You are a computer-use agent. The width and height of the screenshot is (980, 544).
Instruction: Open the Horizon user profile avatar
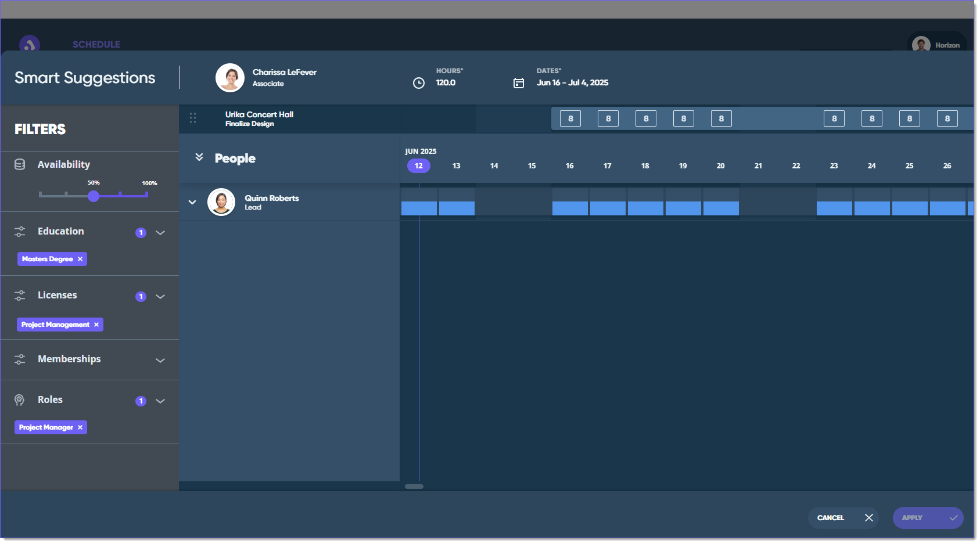pos(921,45)
